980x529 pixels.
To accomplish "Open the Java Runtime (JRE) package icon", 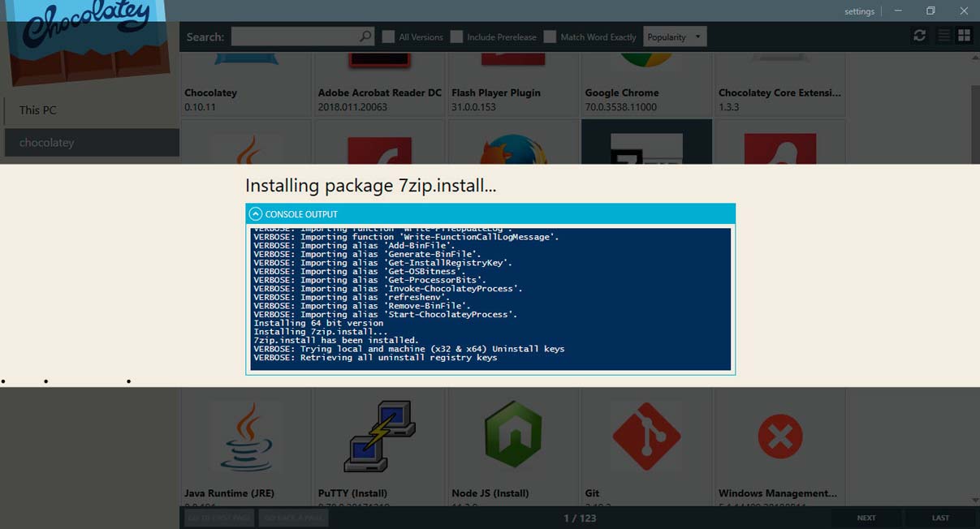I will [x=246, y=436].
